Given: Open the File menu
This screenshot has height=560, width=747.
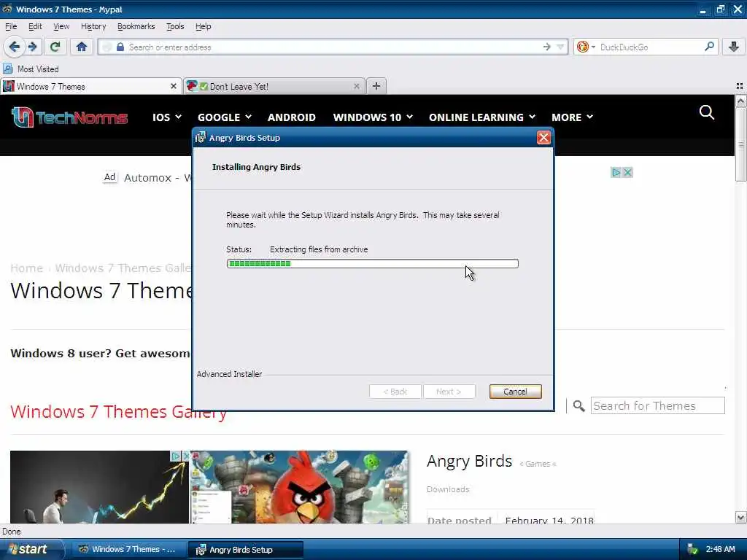Looking at the screenshot, I should point(11,26).
